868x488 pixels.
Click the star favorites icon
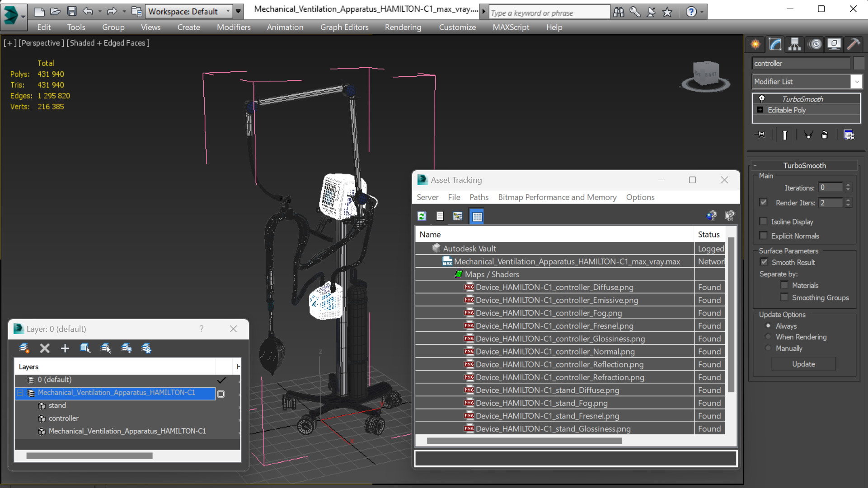click(667, 12)
